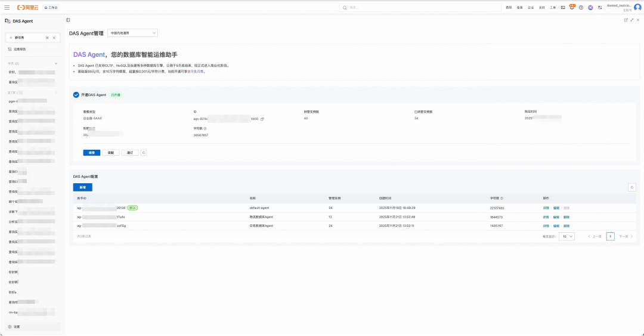Copy the instance ID with the copy icon

click(262, 119)
